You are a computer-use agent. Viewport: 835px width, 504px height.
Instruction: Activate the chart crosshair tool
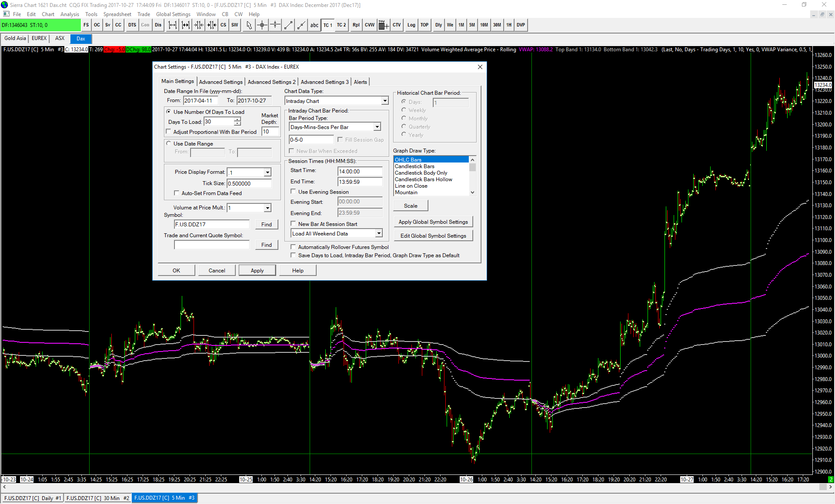point(262,25)
